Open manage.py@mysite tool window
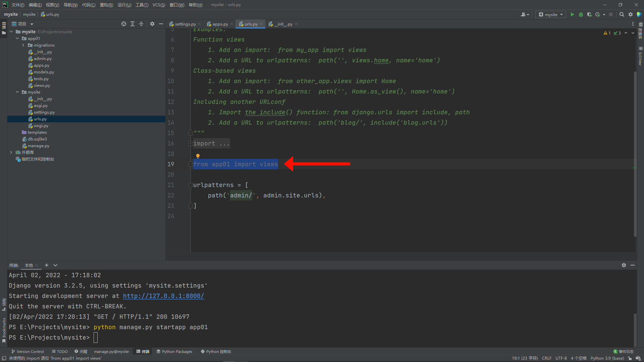 point(111,352)
